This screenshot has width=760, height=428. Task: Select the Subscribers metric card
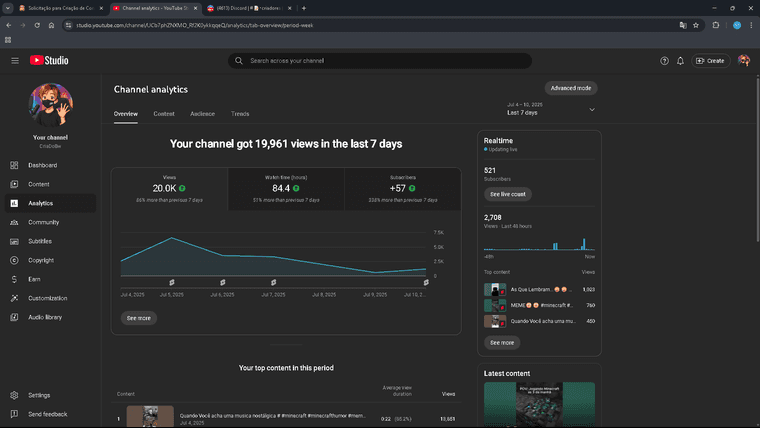pos(403,189)
